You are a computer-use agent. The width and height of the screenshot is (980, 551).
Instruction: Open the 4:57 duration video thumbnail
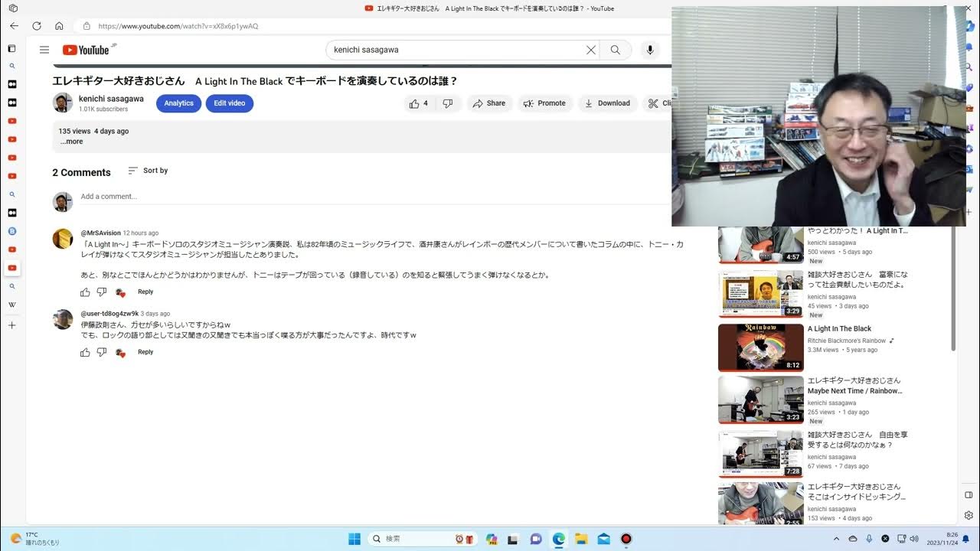pyautogui.click(x=761, y=245)
